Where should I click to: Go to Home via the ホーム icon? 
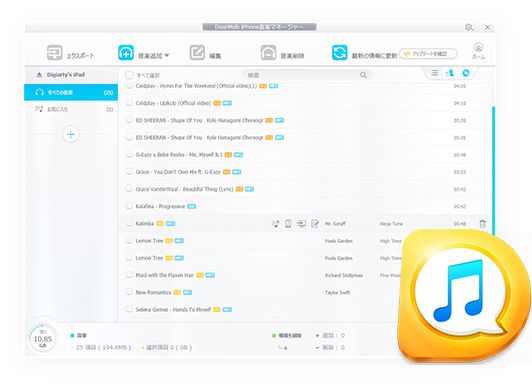point(478,51)
